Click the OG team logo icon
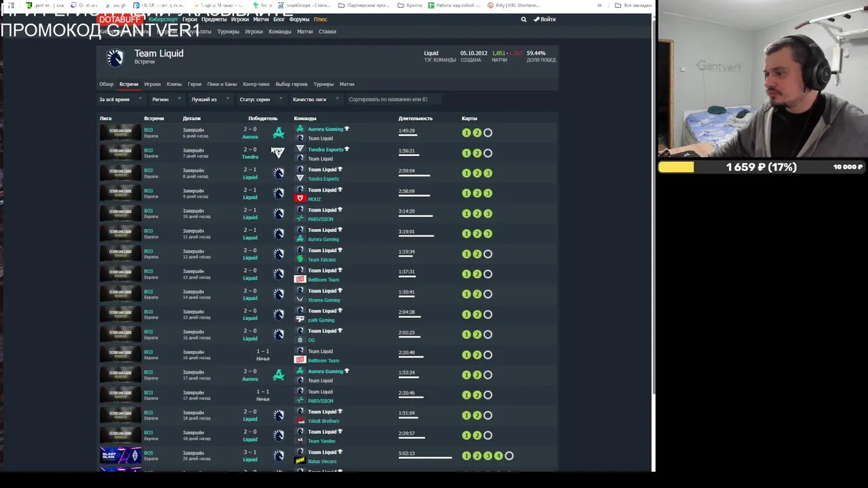Screen dimensions: 868x488 [300, 340]
